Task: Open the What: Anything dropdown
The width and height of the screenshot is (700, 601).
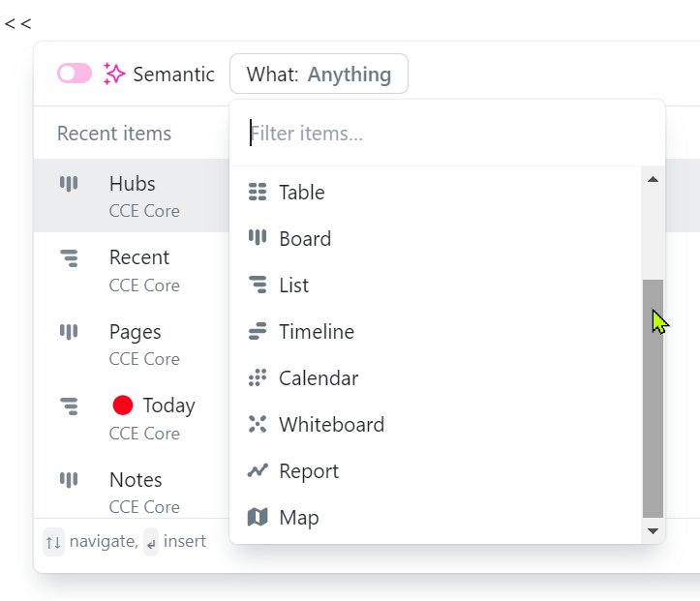Action: (319, 74)
